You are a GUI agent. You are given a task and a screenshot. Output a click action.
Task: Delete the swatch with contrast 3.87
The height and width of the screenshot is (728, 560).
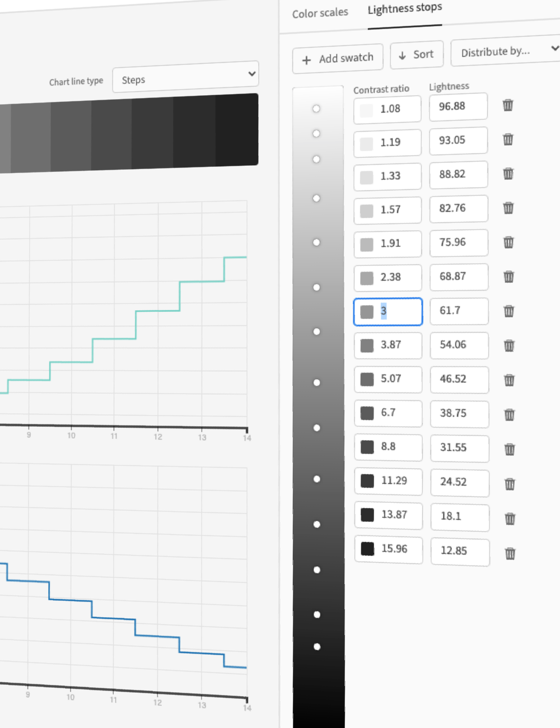point(509,346)
